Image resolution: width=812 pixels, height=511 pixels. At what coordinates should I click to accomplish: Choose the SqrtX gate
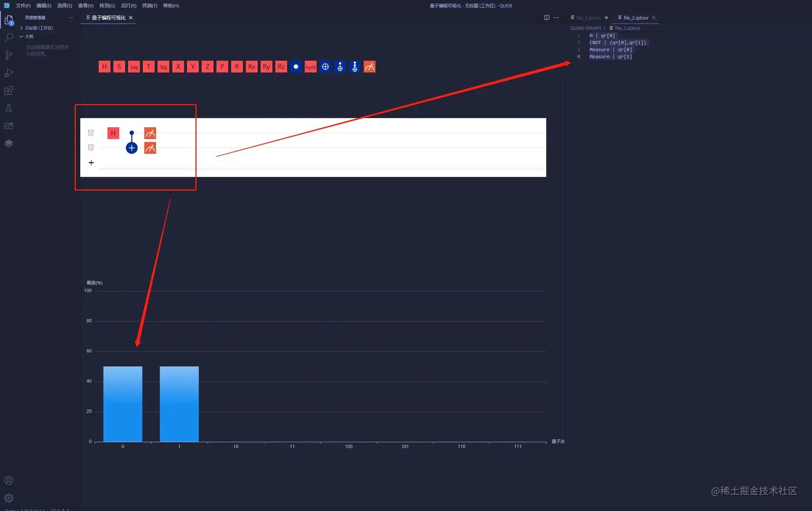coord(310,67)
